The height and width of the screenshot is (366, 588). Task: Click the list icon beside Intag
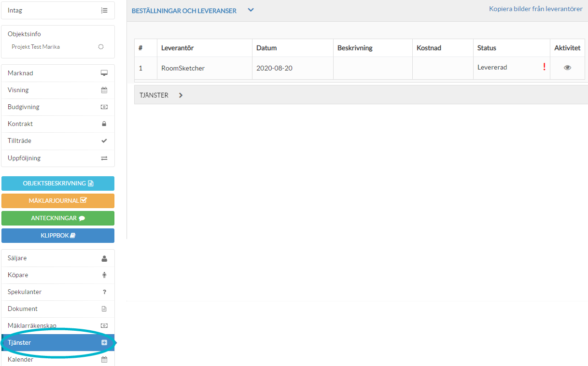[104, 10]
